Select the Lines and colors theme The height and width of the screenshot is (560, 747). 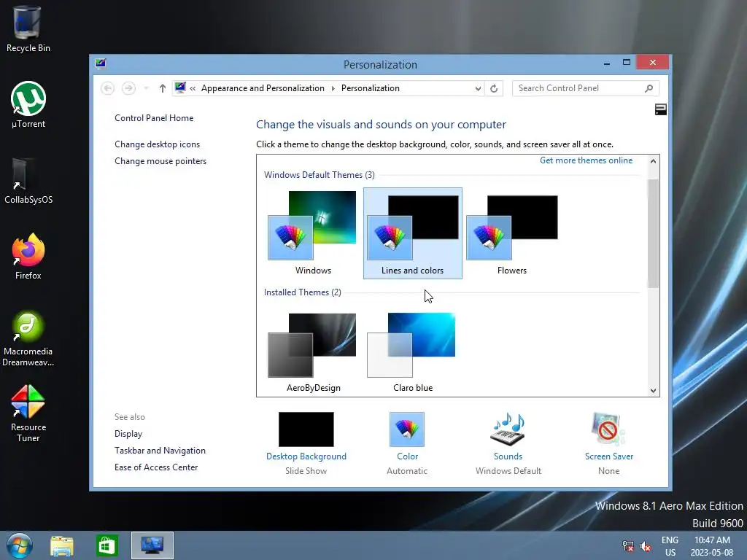coord(413,233)
